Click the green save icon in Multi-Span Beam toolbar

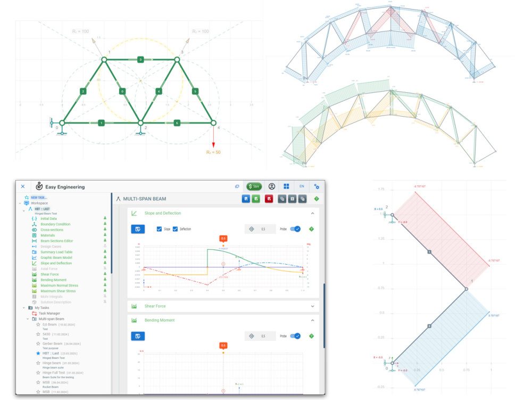coord(256,199)
